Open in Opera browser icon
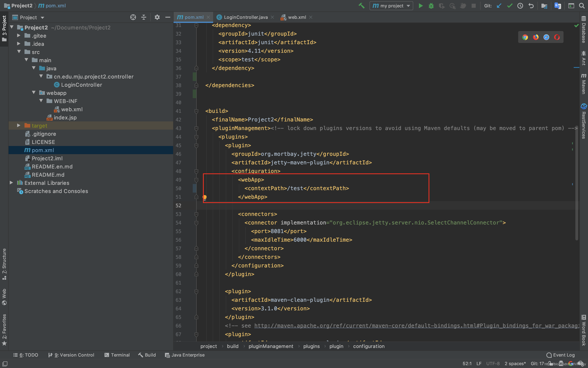Image resolution: width=588 pixels, height=368 pixels. click(557, 37)
